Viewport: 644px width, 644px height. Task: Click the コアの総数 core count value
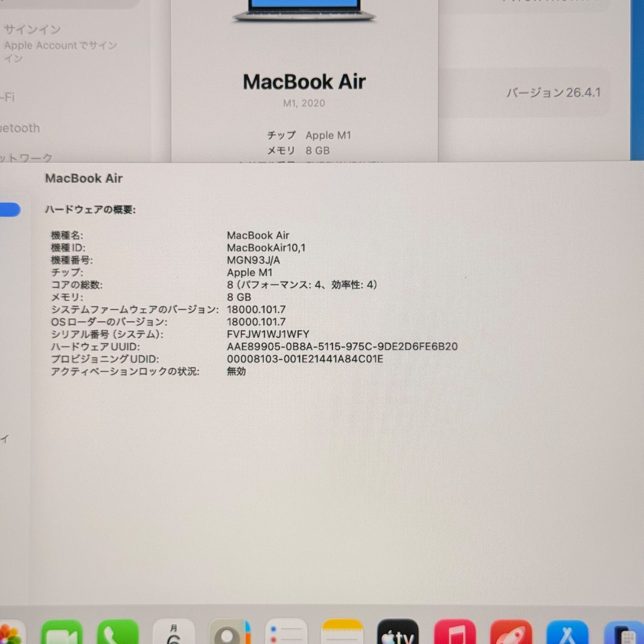tap(302, 285)
